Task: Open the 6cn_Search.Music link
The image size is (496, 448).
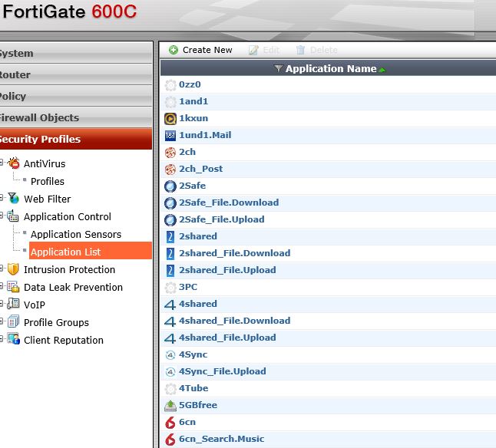Action: coord(221,439)
